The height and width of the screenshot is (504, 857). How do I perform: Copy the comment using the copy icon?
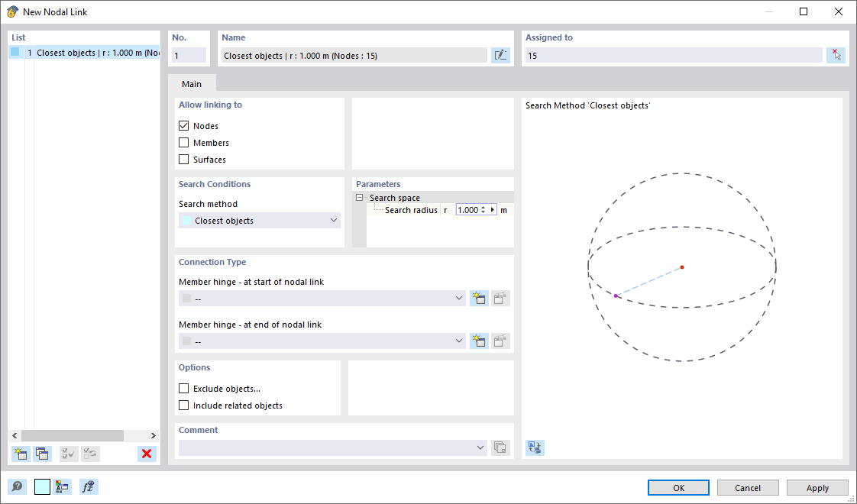[500, 447]
